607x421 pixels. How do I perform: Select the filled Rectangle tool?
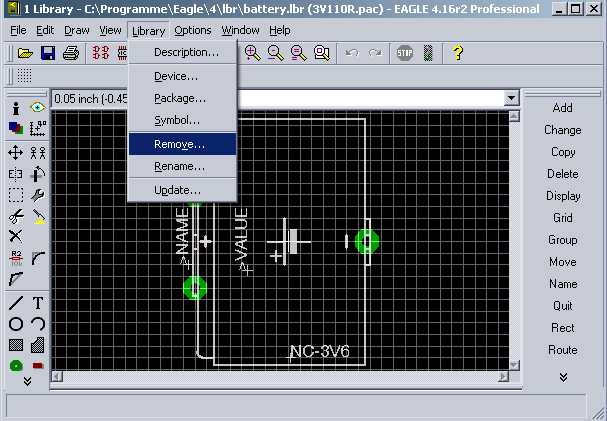point(16,345)
